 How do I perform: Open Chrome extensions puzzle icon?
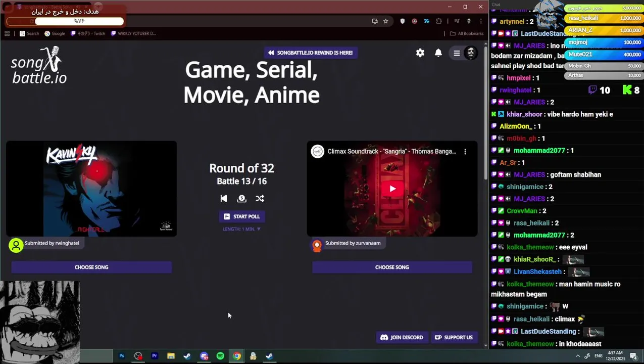pyautogui.click(x=438, y=21)
